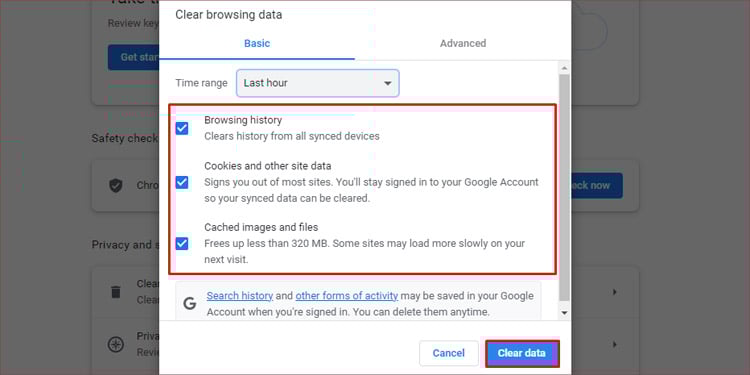The width and height of the screenshot is (750, 375).
Task: Open the other forms of activity link
Action: [346, 296]
